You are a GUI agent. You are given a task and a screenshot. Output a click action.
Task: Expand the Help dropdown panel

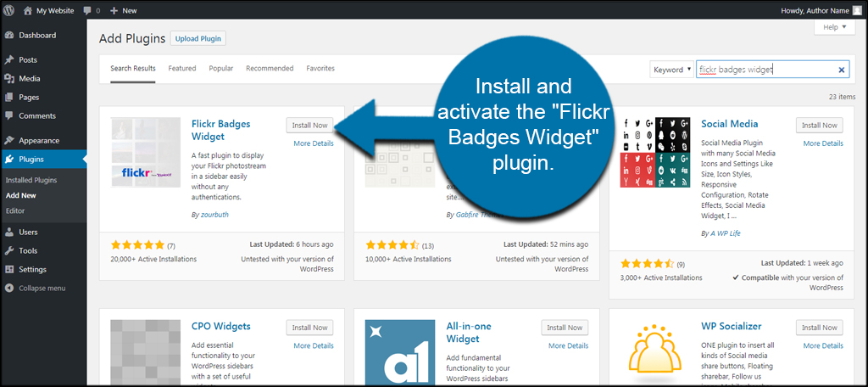click(834, 27)
